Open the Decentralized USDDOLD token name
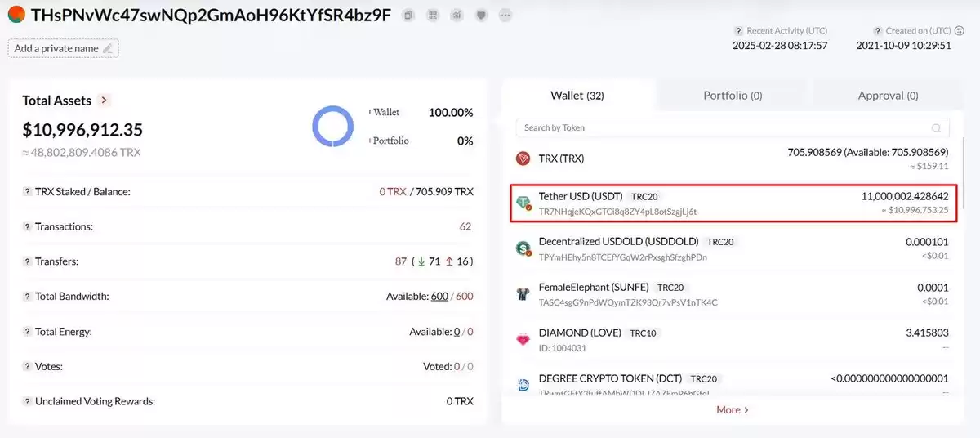Viewport: 980px width, 438px height. (618, 243)
